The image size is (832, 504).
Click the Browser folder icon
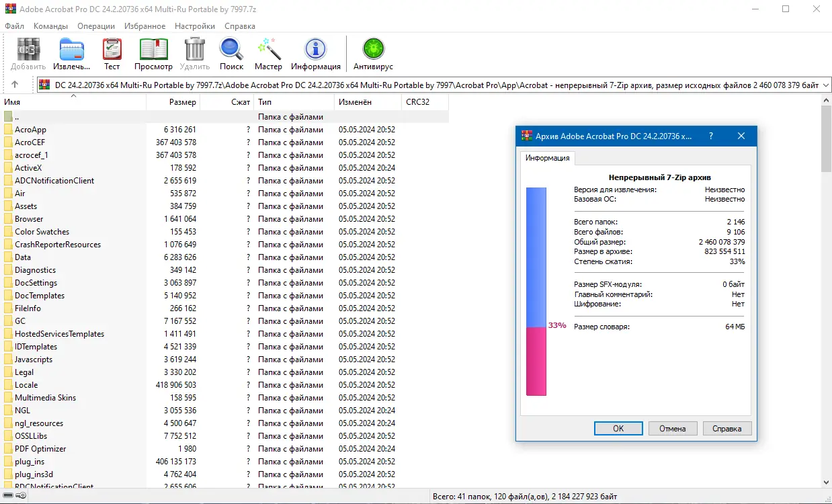(x=8, y=219)
